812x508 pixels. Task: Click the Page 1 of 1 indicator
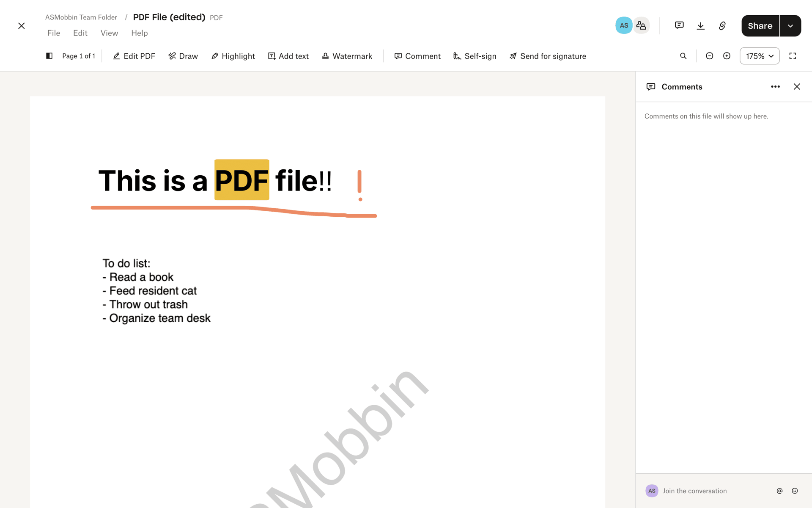[79, 56]
